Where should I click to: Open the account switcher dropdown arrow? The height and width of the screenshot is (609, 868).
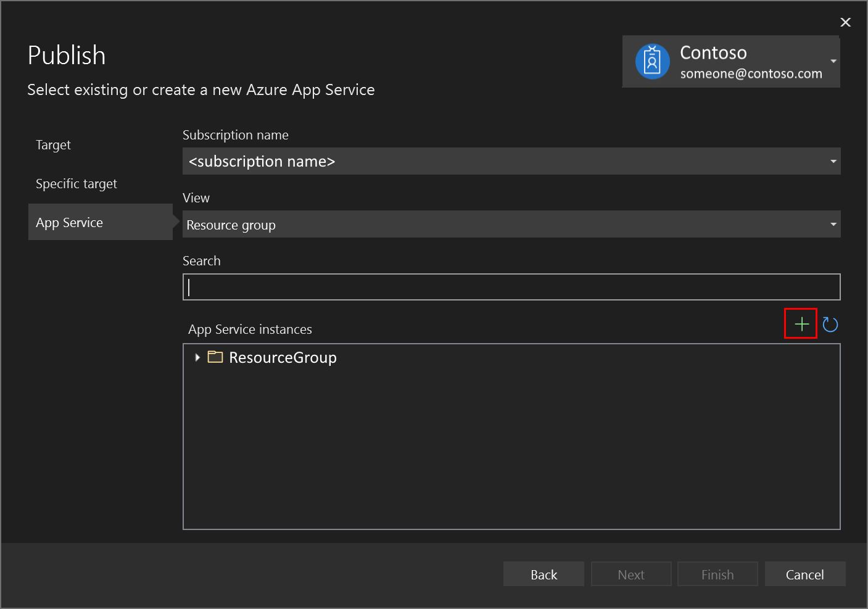point(833,61)
